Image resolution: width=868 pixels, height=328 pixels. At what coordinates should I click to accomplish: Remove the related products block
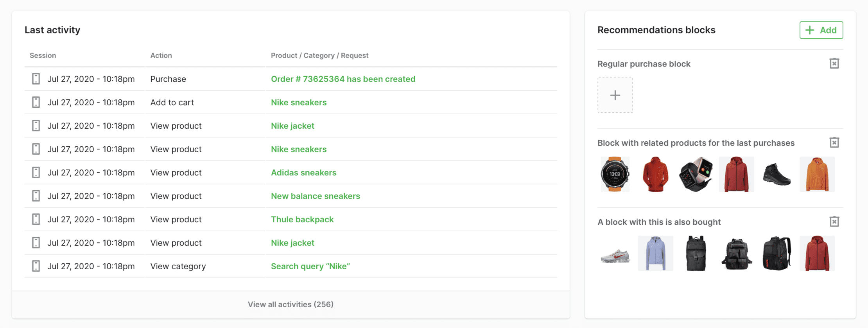pyautogui.click(x=834, y=143)
